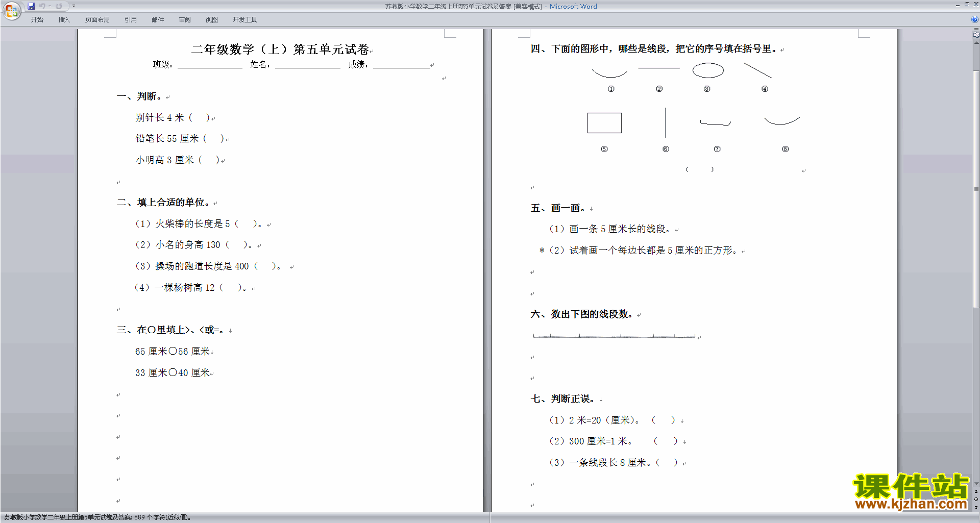Click the heading 五、画一画。
The image size is (980, 523).
(558, 208)
